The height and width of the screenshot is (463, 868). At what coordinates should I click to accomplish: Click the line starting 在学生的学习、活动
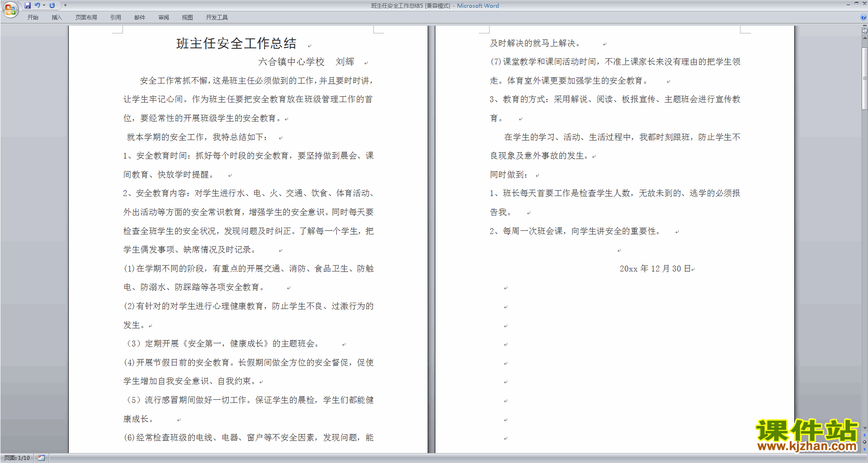[623, 137]
